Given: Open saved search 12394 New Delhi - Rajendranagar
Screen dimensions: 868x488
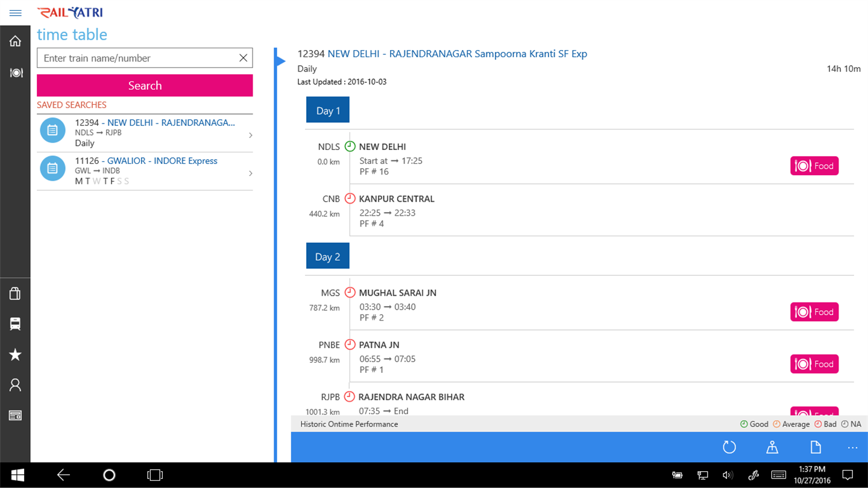Looking at the screenshot, I should pos(145,133).
